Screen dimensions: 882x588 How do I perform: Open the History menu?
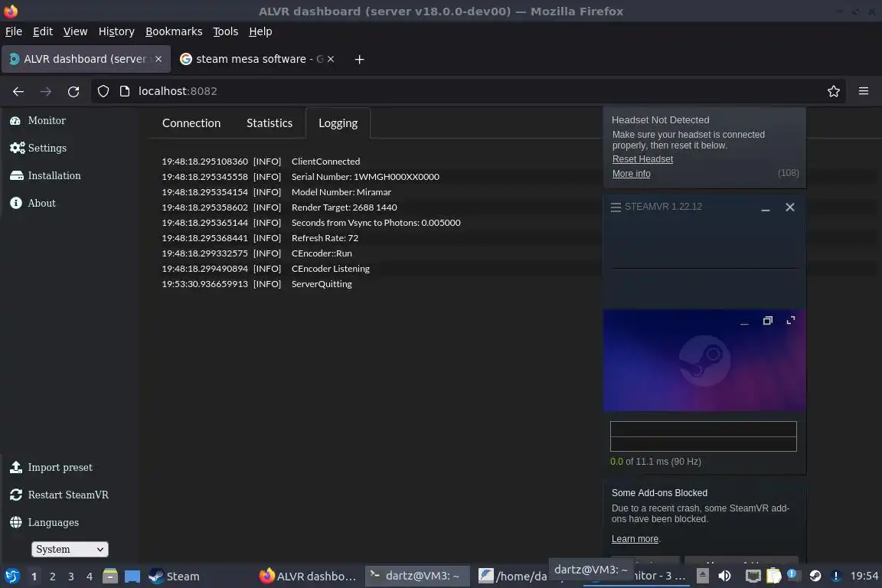click(x=116, y=31)
